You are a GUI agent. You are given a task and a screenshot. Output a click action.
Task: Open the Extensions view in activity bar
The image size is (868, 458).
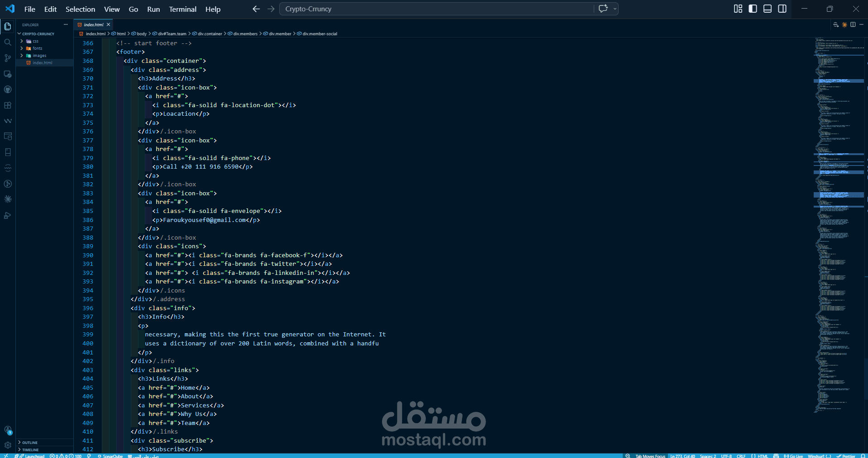click(x=8, y=105)
